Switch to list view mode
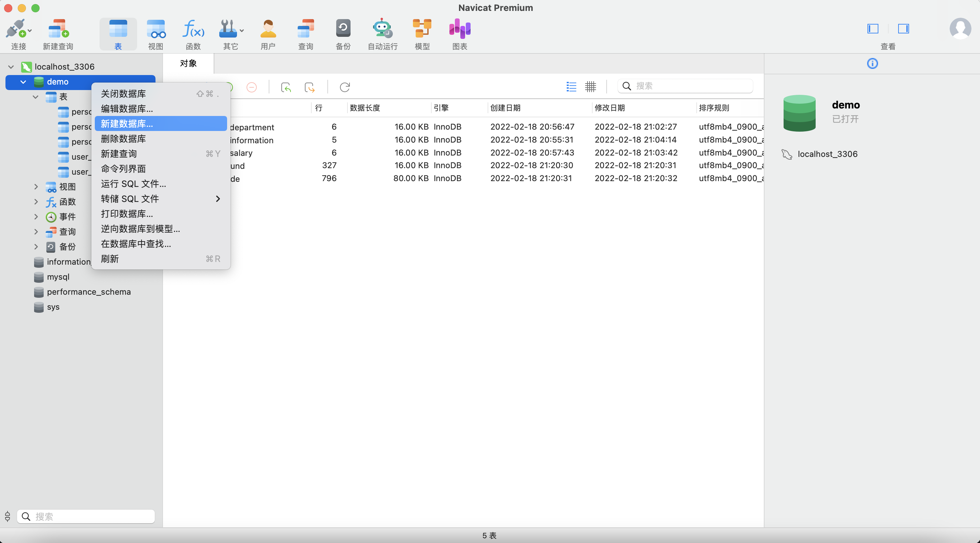Image resolution: width=980 pixels, height=543 pixels. (571, 87)
